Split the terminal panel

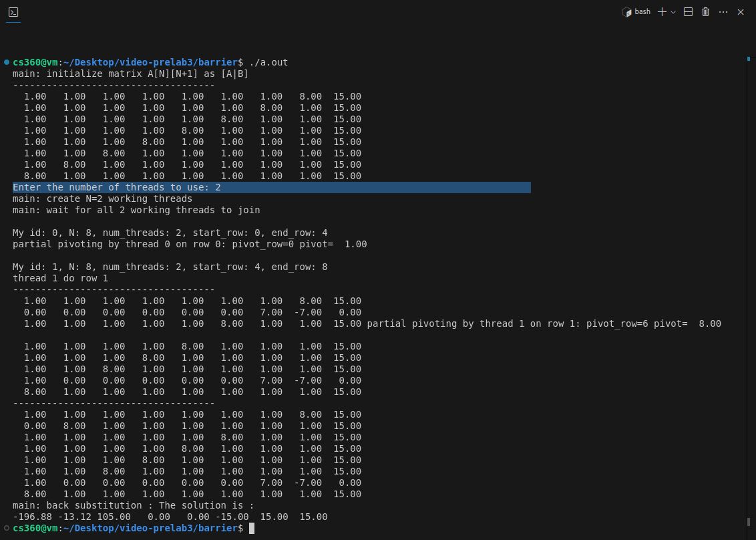(x=689, y=12)
